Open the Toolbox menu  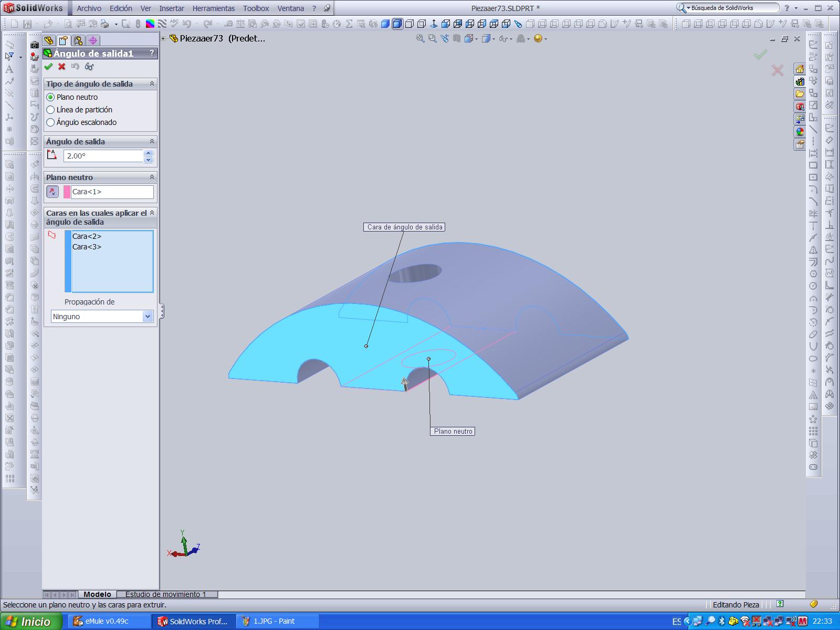(x=256, y=8)
